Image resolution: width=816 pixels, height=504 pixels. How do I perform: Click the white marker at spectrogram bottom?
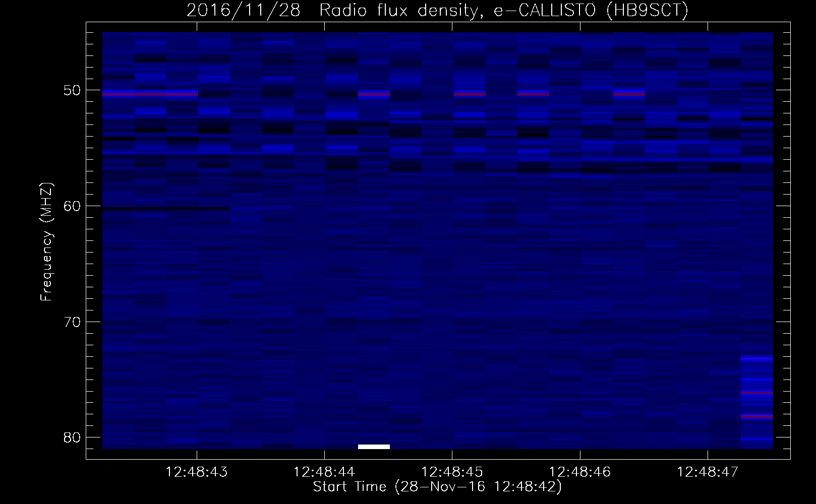click(374, 447)
